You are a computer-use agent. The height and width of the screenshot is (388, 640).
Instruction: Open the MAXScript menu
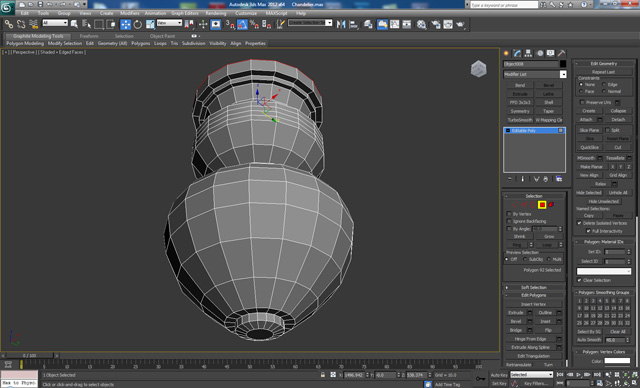[276, 13]
